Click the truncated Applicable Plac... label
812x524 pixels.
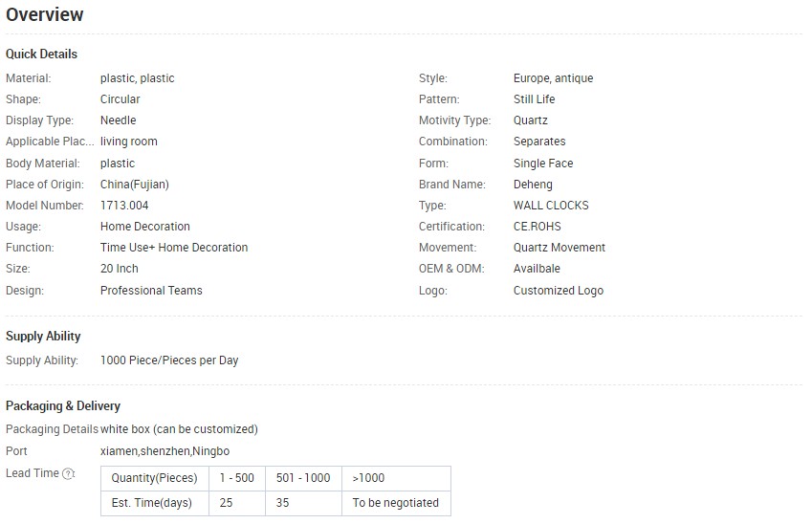pyautogui.click(x=50, y=142)
